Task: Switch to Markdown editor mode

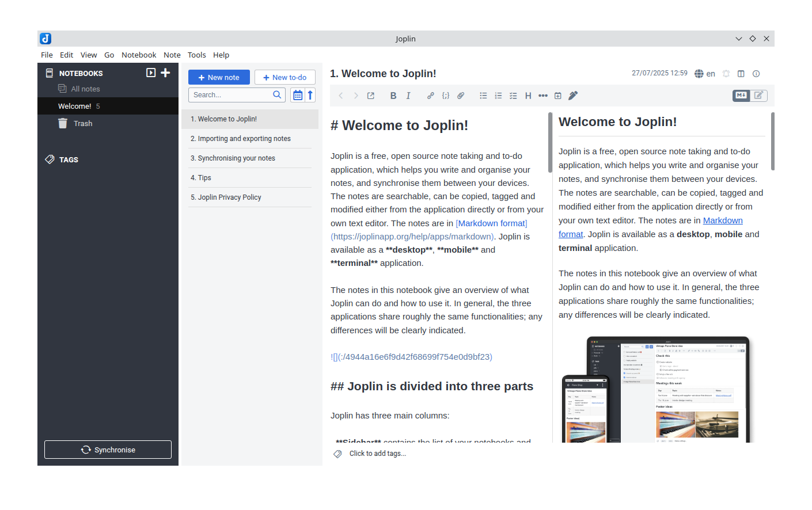Action: pyautogui.click(x=741, y=96)
